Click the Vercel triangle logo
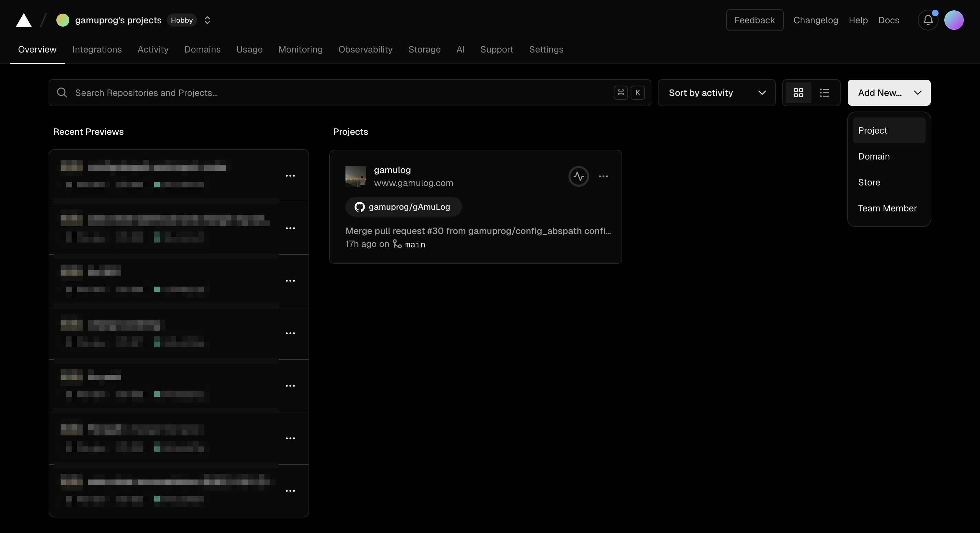Image resolution: width=980 pixels, height=533 pixels. coord(24,20)
